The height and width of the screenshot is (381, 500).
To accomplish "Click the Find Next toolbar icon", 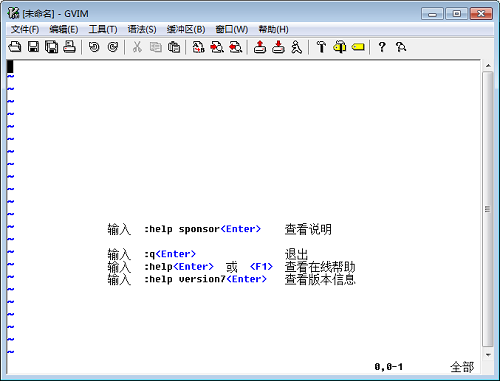I will [x=217, y=47].
